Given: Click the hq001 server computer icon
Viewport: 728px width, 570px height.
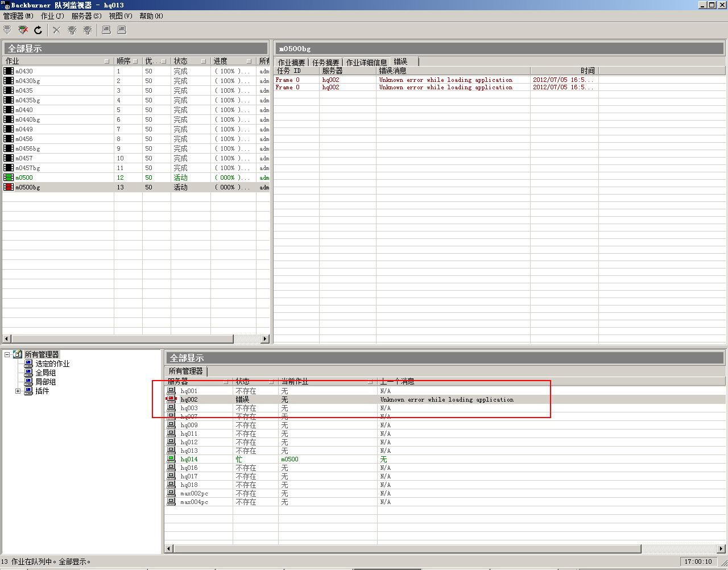Looking at the screenshot, I should pos(171,391).
